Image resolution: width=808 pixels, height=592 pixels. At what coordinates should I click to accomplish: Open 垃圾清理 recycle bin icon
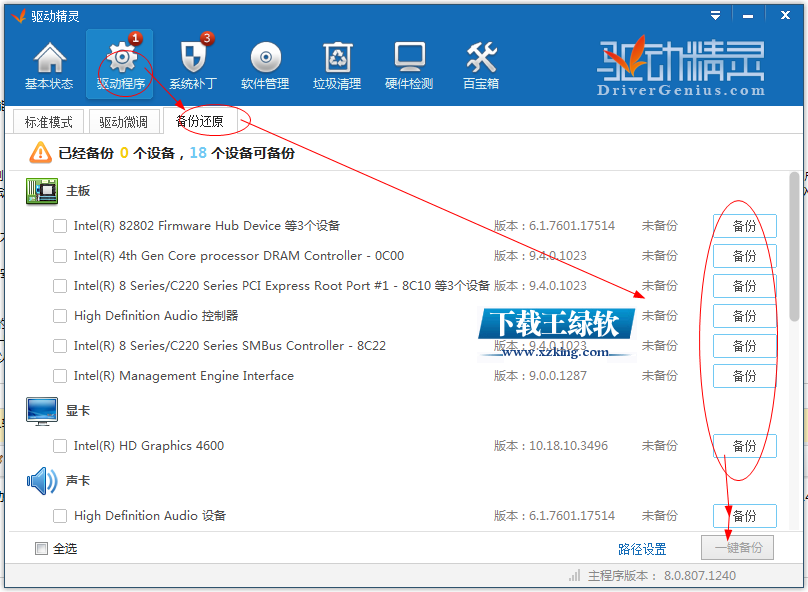pos(338,57)
